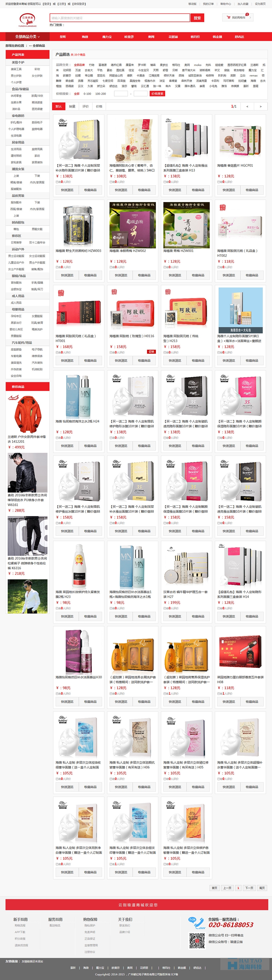The width and height of the screenshot is (272, 980).
Task: Go to next page with the > arrow
Action: click(261, 106)
